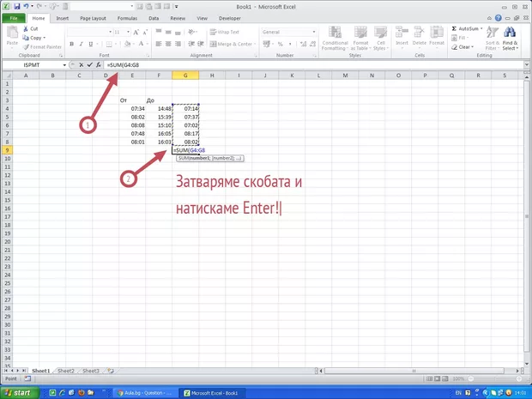Confirm formula with the checkmark Enter button
The height and width of the screenshot is (399, 532).
[x=89, y=65]
